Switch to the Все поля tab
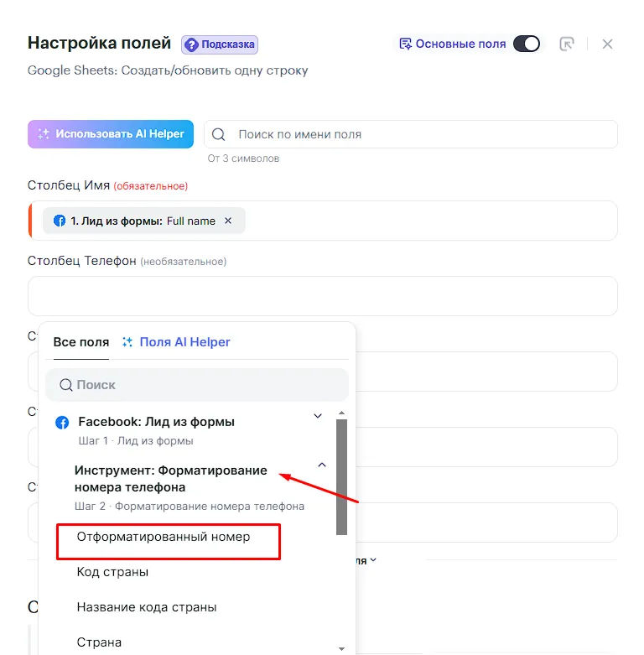Screen dimensions: 644x655 [81, 342]
